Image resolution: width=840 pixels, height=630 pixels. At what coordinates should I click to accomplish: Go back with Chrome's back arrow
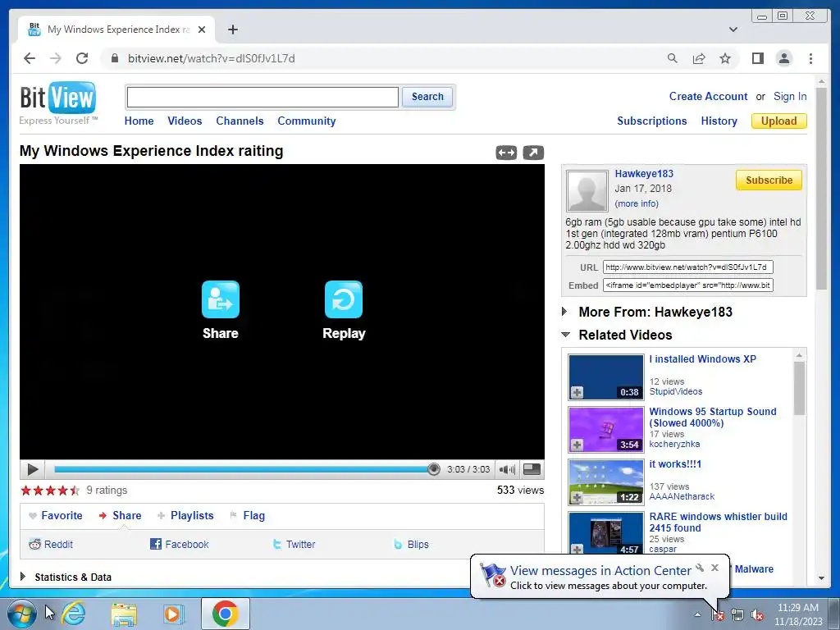(30, 58)
